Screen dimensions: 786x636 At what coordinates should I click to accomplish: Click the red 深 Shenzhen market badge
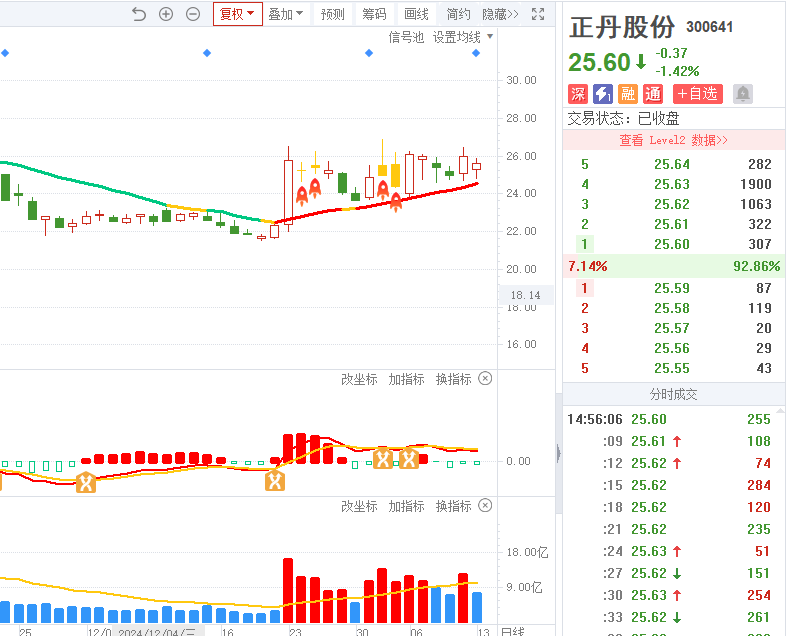pos(578,94)
